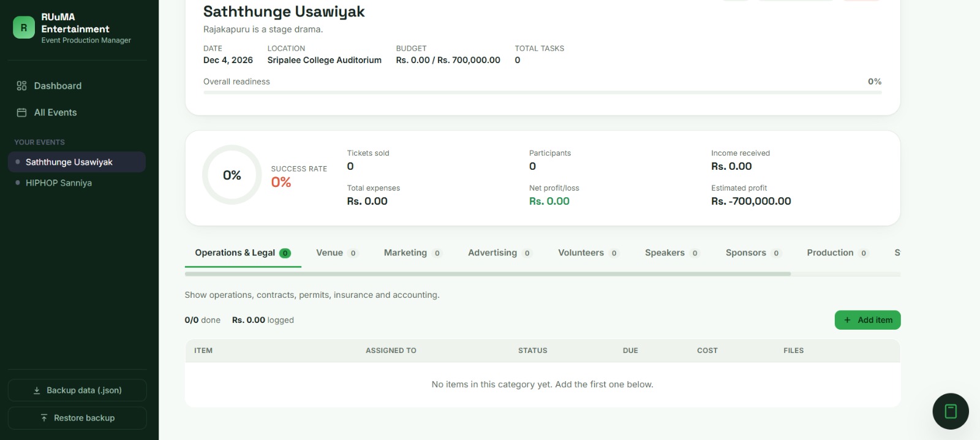
Task: Click the Estimated profit Rs. -700,000.00 value
Action: (751, 201)
